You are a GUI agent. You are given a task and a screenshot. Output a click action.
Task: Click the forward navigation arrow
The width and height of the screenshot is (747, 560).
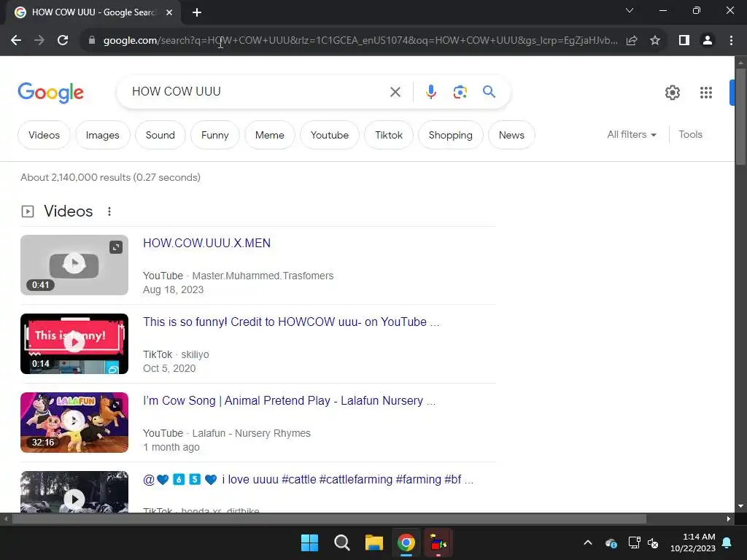(39, 41)
